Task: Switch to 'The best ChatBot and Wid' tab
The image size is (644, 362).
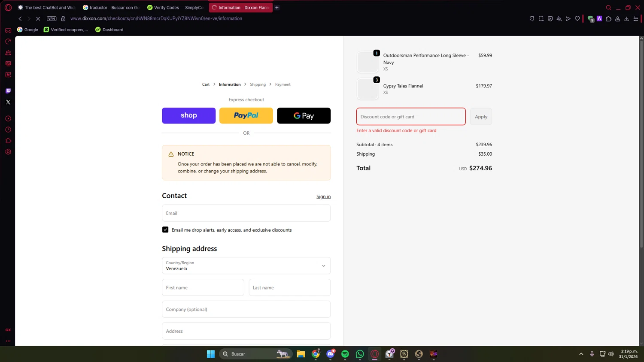Action: pyautogui.click(x=46, y=7)
